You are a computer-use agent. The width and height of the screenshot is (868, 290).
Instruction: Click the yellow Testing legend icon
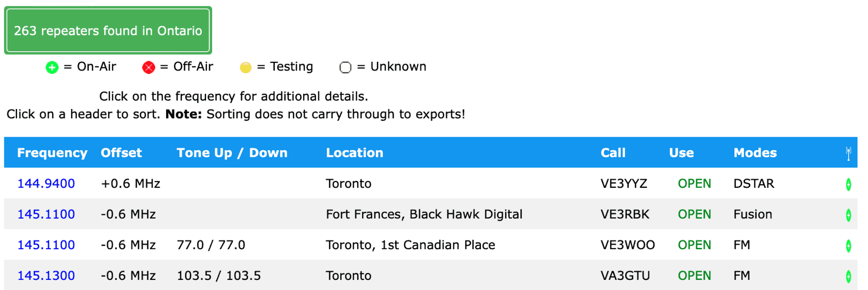tap(245, 67)
